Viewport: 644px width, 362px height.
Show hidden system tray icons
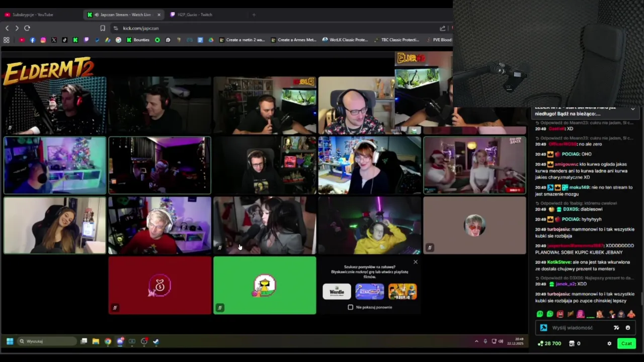point(476,341)
